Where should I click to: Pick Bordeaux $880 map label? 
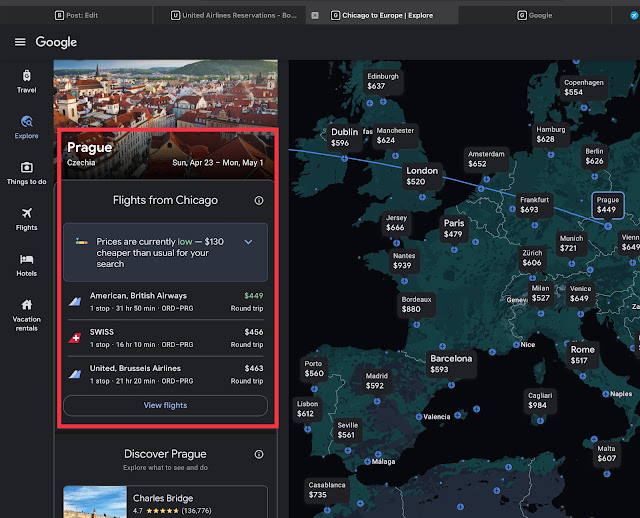click(416, 305)
